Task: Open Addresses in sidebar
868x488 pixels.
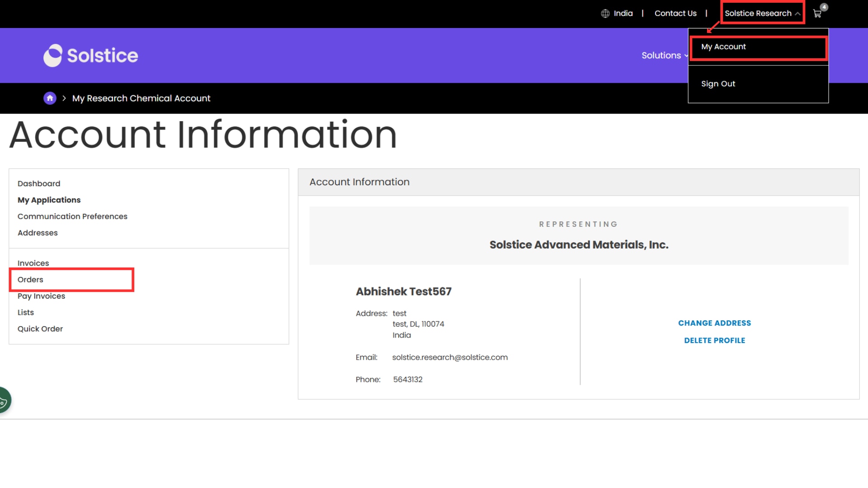Action: 38,233
